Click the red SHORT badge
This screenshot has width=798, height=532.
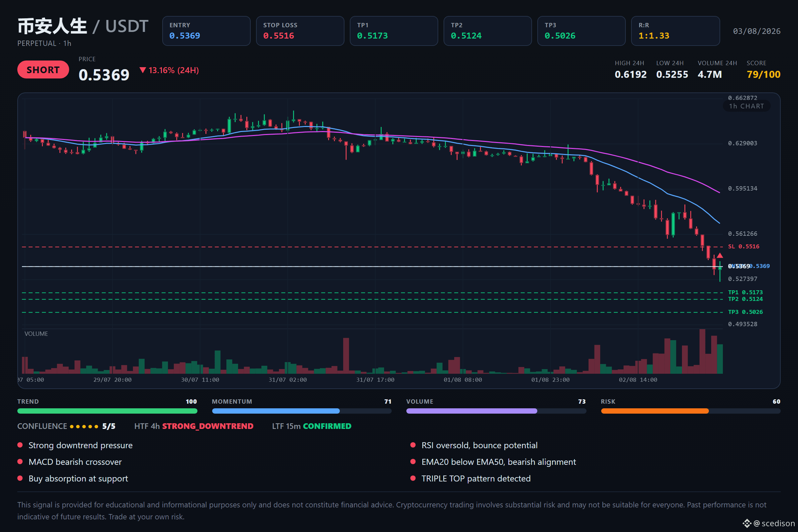pyautogui.click(x=43, y=69)
